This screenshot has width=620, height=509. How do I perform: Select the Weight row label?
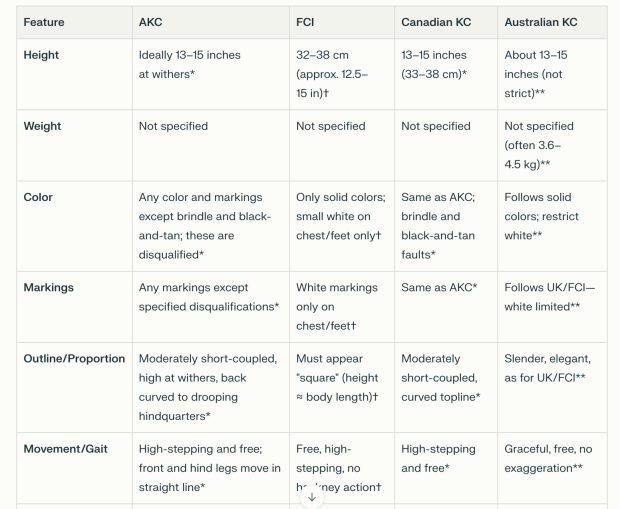point(42,126)
